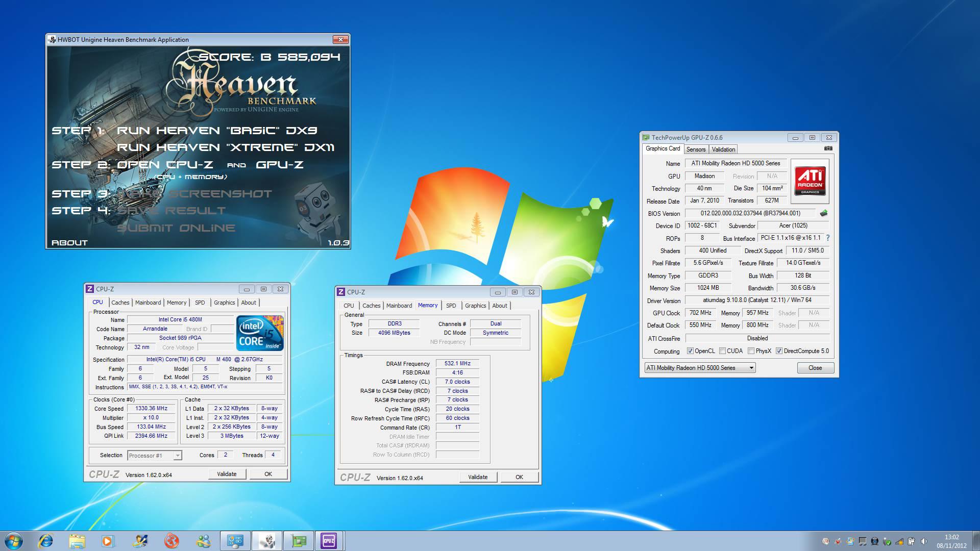Screen dimensions: 980x551
Task: Open the Graphics tab in CPU-Z Memory window
Action: 476,306
